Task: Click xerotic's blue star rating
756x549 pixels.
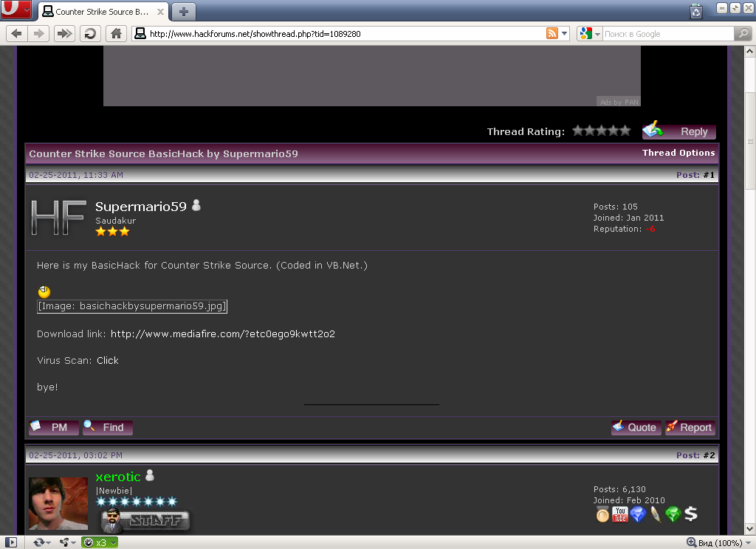Action: pyautogui.click(x=137, y=502)
